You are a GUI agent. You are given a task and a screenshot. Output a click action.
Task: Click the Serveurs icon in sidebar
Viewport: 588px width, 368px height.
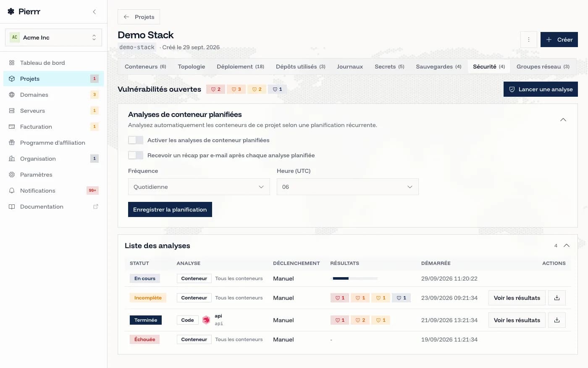[x=12, y=111]
